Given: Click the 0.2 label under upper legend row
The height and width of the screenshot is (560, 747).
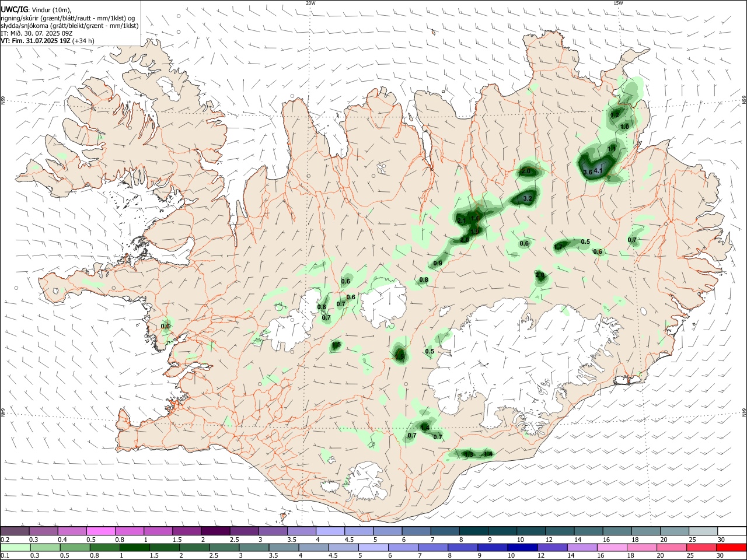Looking at the screenshot, I should pos(5,540).
